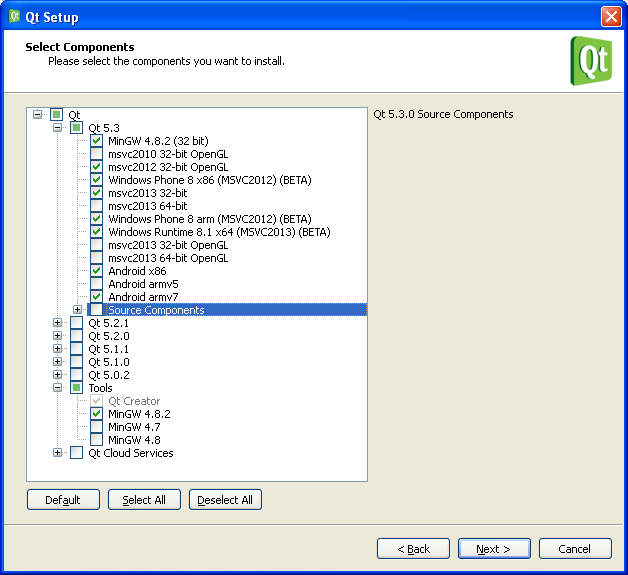The image size is (628, 575).
Task: Expand the Source Components node
Action: coord(77,310)
